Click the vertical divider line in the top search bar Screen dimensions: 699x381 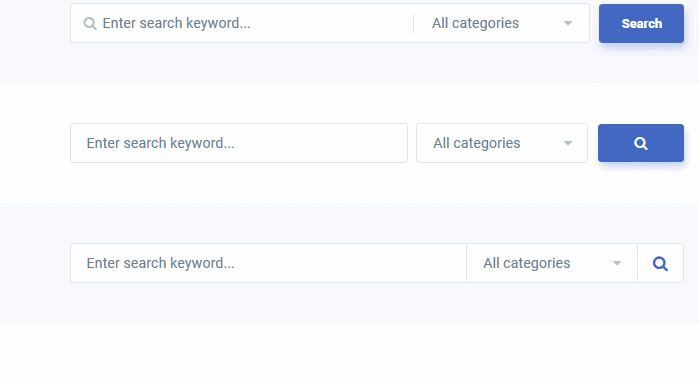(x=414, y=23)
